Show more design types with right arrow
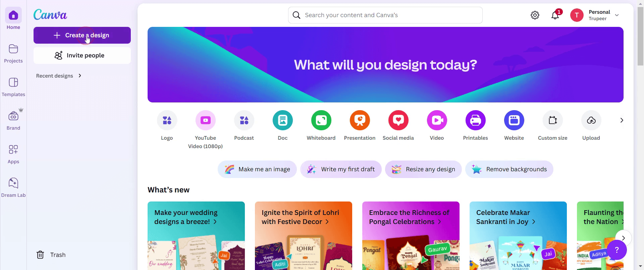The image size is (644, 270). (622, 120)
